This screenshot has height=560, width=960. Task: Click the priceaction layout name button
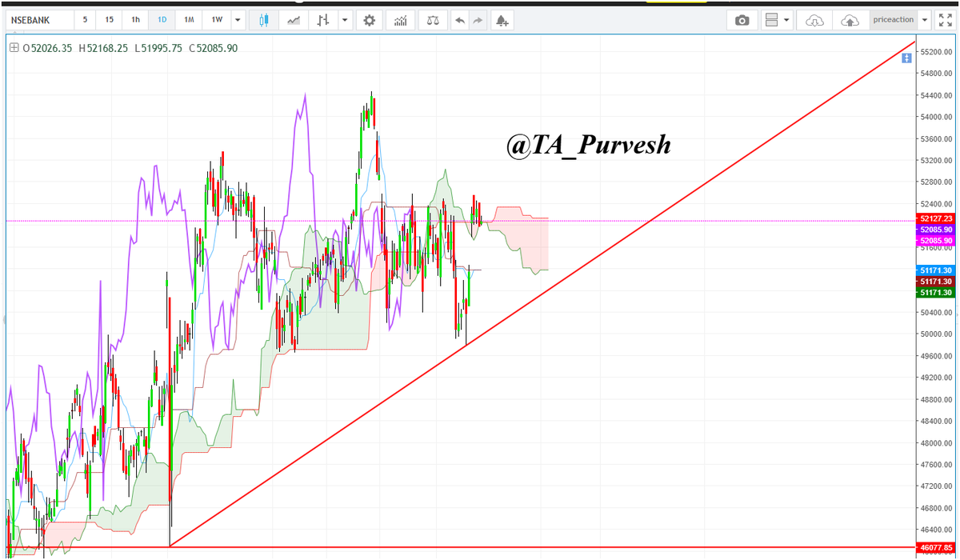[894, 20]
